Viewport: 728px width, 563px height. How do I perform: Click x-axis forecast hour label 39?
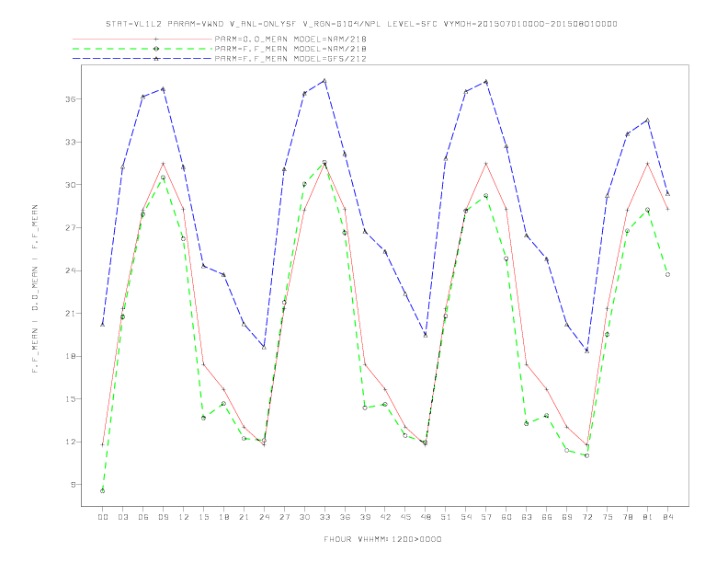(365, 517)
